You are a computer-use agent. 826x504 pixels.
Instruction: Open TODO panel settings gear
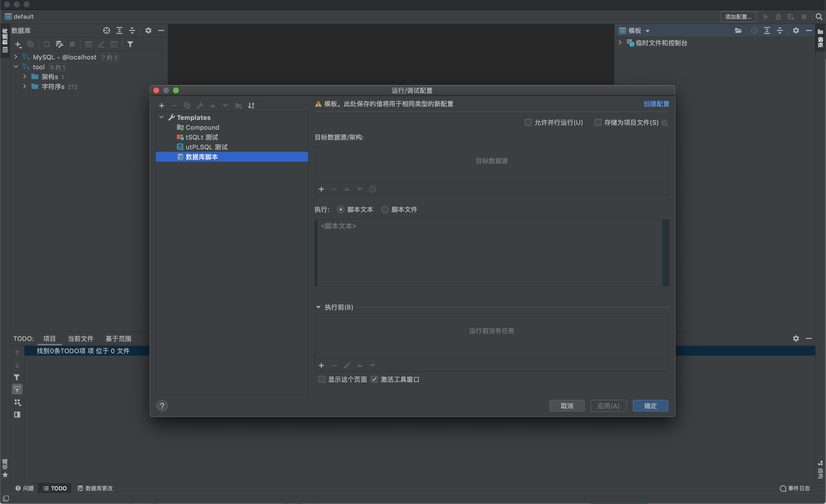click(x=796, y=338)
